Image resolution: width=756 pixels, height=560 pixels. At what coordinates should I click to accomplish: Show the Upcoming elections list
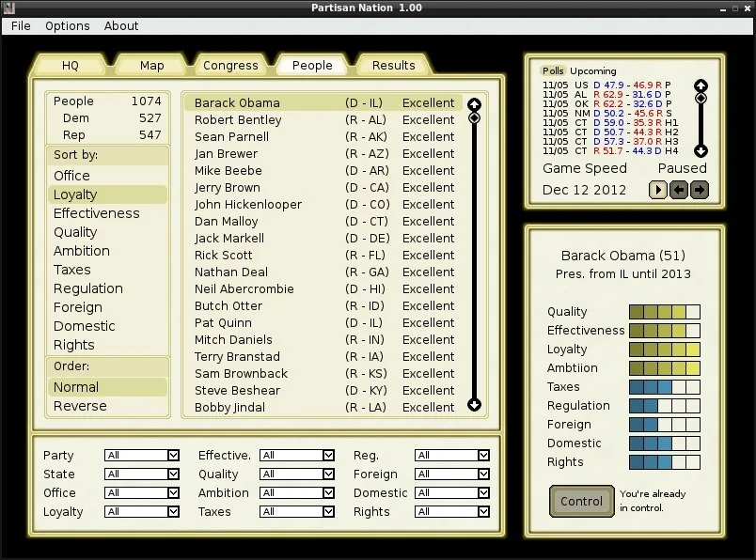click(593, 71)
